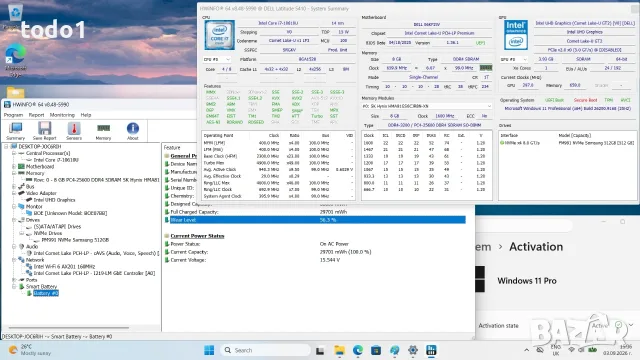The image size is (640, 360).
Task: Open Task View in the taskbar
Action: (320, 350)
